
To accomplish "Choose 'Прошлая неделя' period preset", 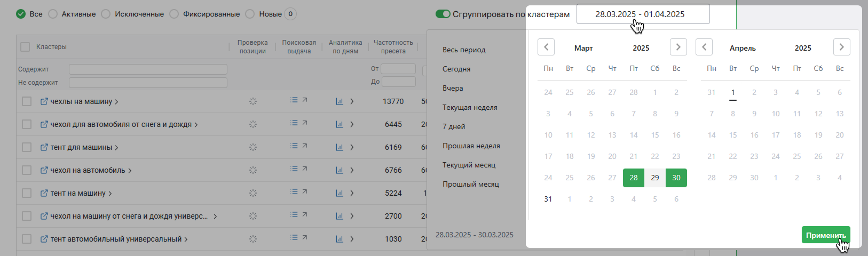I will point(471,146).
